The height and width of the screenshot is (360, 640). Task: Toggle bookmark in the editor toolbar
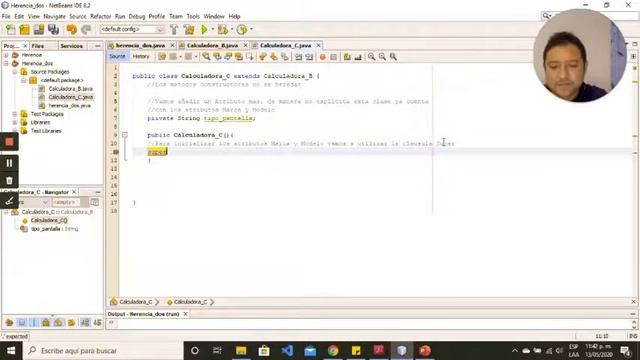point(284,57)
